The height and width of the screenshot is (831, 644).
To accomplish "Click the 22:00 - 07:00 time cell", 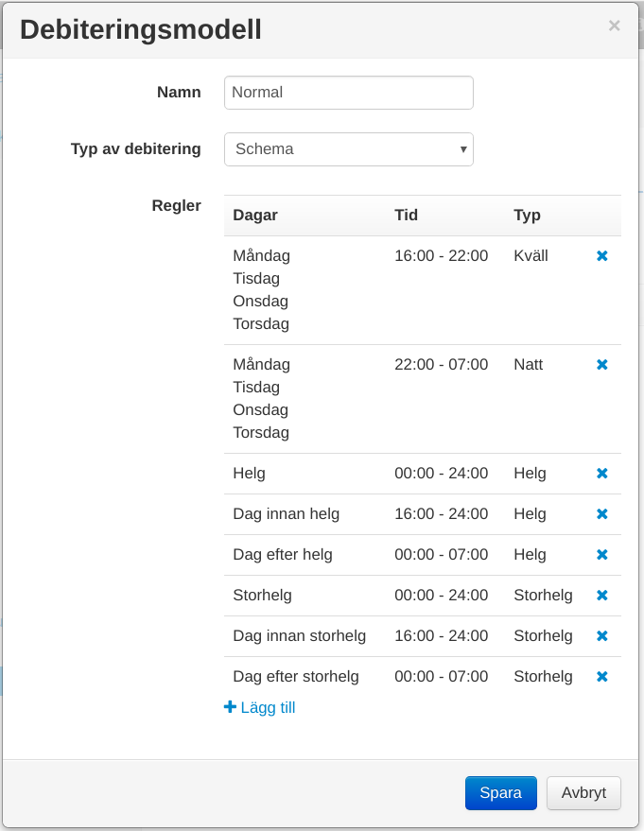I will coord(441,365).
